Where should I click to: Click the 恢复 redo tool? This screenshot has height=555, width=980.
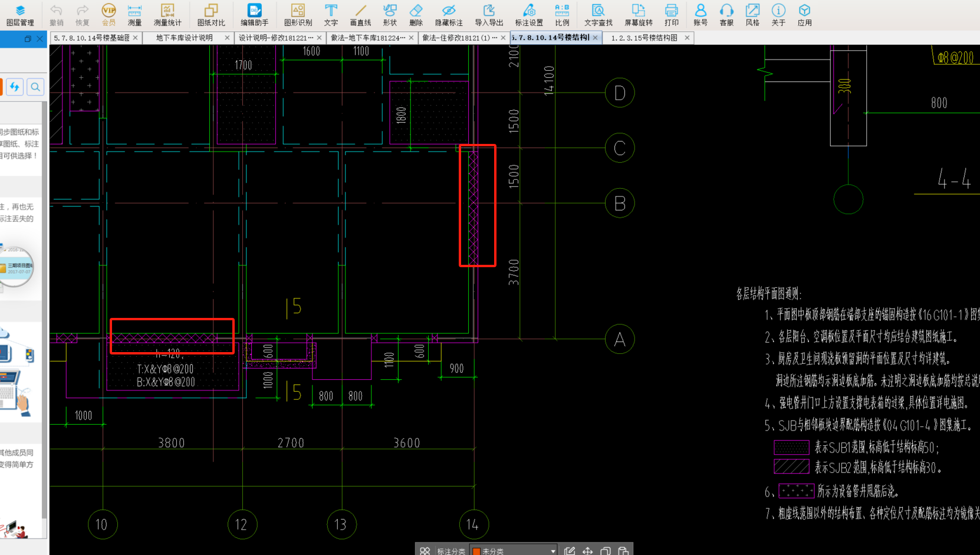click(83, 15)
